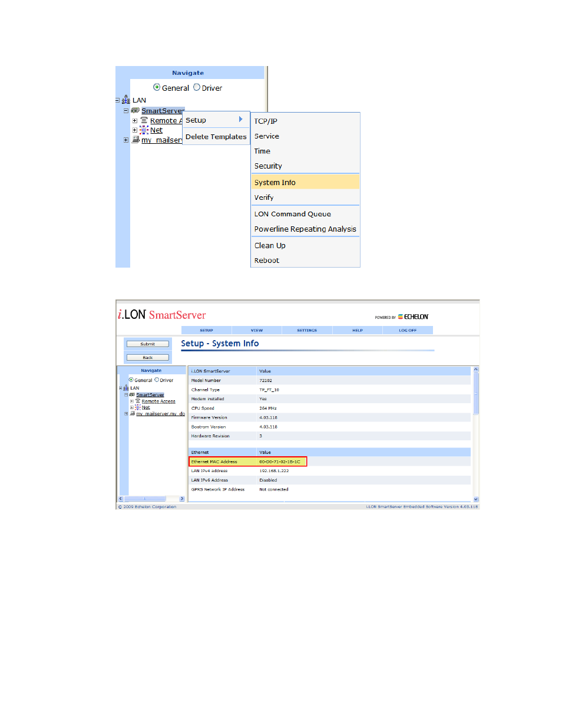Collapse SmartServer node in lower Navigate tree
The width and height of the screenshot is (562, 728).
(x=126, y=394)
